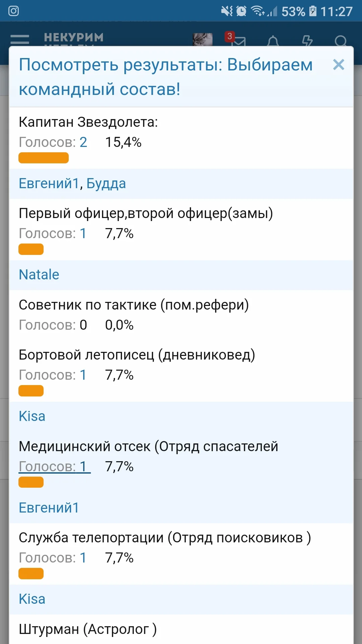The image size is (362, 644).
Task: Tap the alarm clock status icon
Action: point(241,11)
